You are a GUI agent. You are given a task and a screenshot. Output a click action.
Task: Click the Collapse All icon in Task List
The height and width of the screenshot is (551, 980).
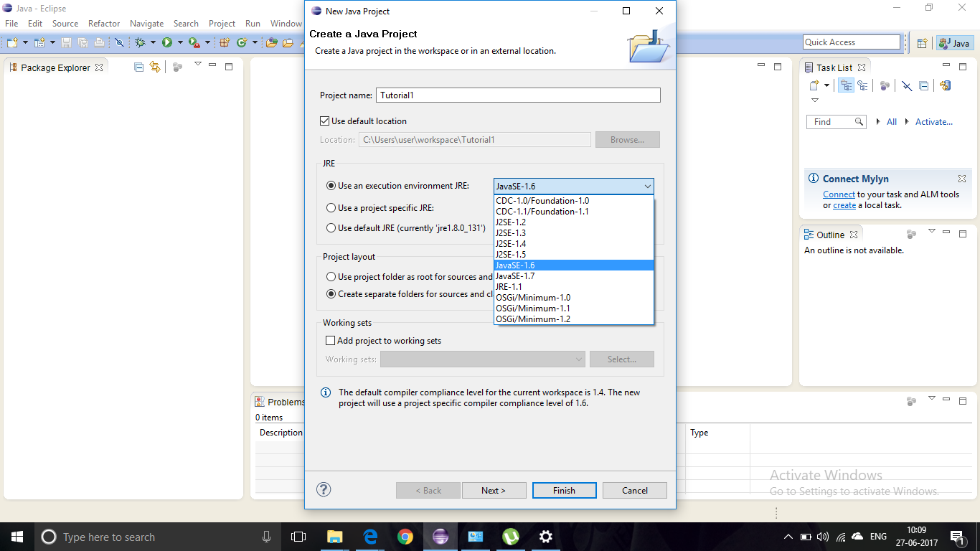pos(924,85)
